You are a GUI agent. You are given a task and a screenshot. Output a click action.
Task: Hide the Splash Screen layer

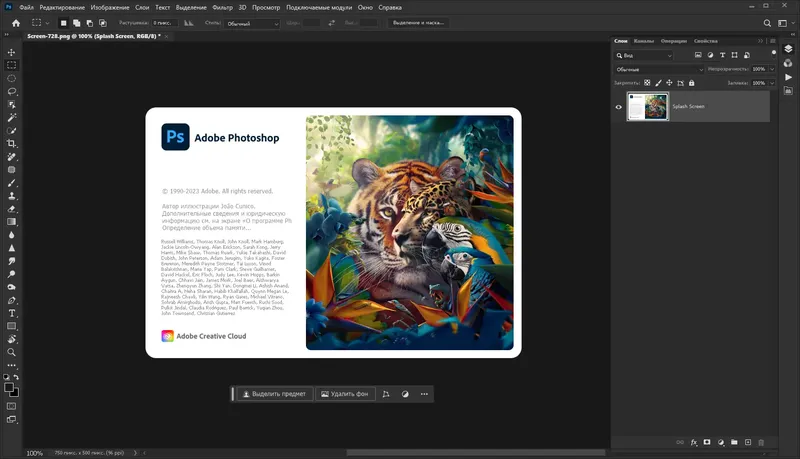coord(619,107)
